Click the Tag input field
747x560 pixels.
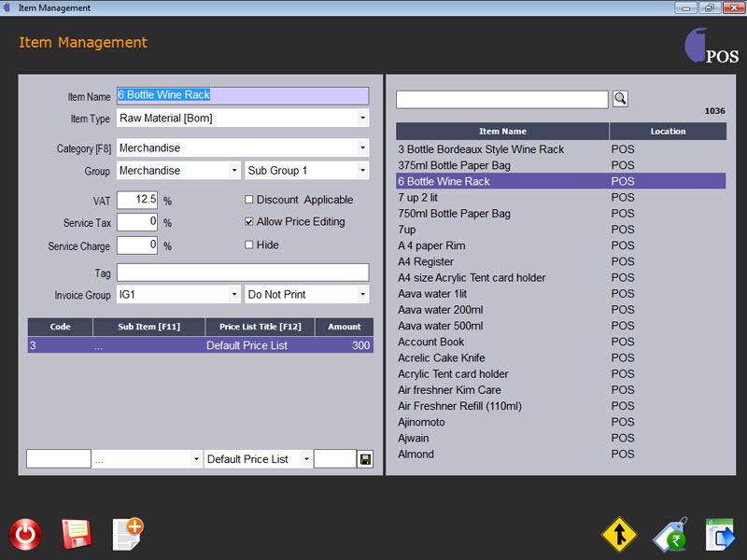point(243,273)
